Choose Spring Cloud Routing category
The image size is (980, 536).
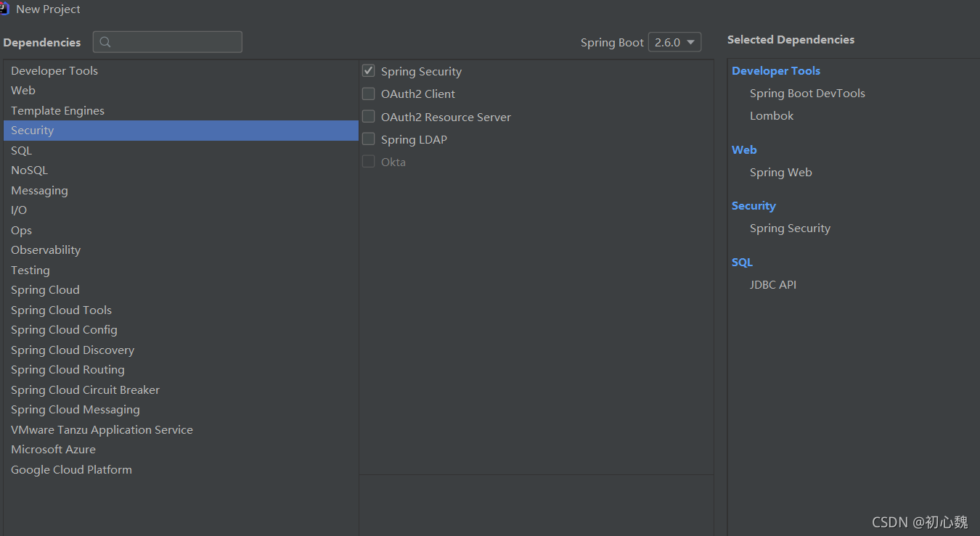click(181, 370)
